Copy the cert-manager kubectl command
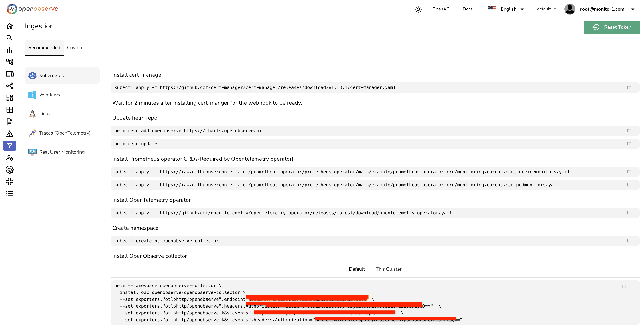The height and width of the screenshot is (335, 644). [629, 88]
